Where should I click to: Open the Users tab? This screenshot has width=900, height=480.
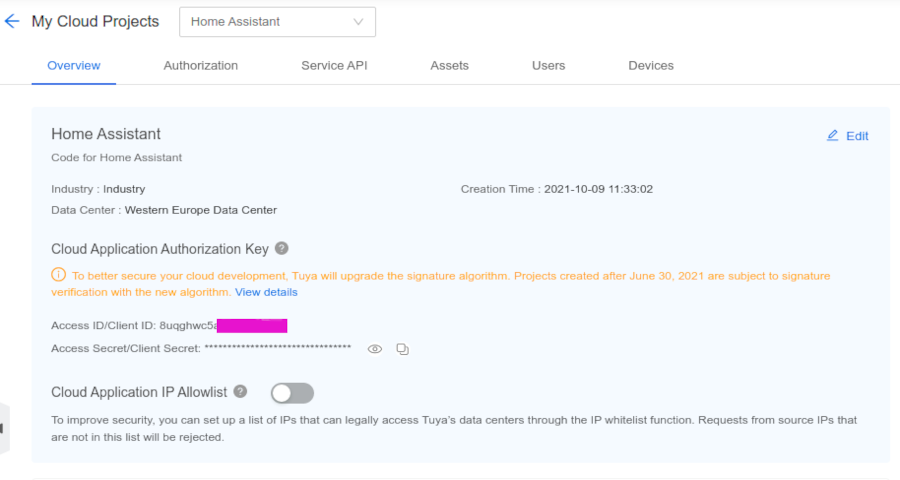(548, 65)
